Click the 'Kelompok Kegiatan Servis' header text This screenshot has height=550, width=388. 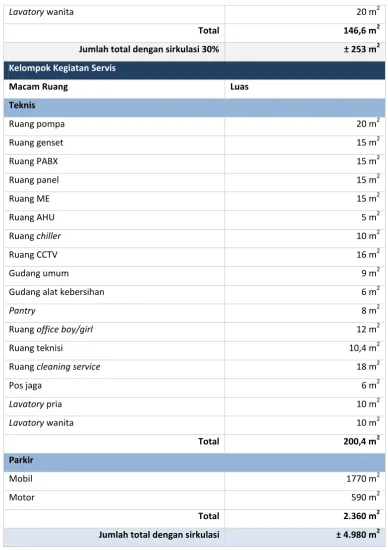point(62,68)
